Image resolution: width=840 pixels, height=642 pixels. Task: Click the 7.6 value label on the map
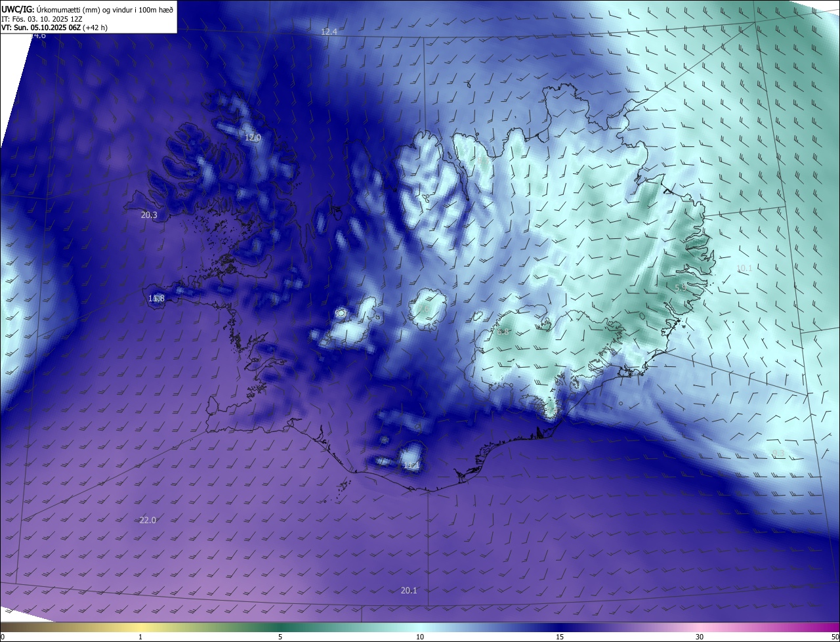[423, 309]
